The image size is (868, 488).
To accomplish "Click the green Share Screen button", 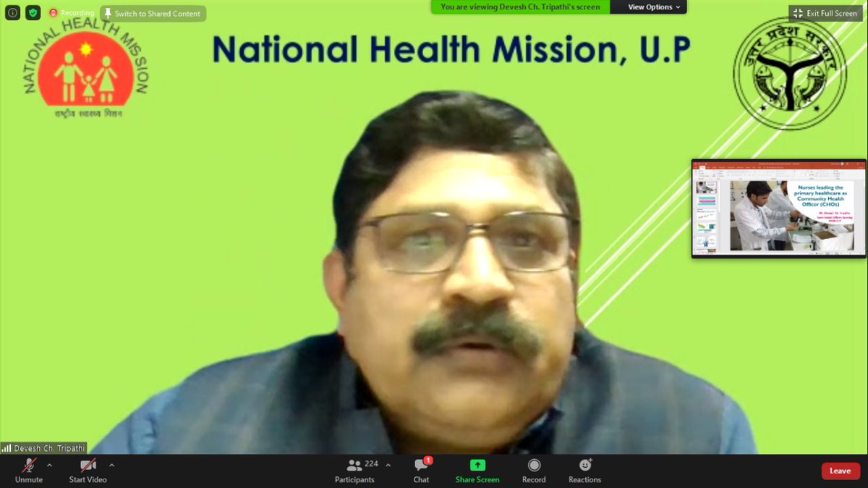I will [x=477, y=471].
